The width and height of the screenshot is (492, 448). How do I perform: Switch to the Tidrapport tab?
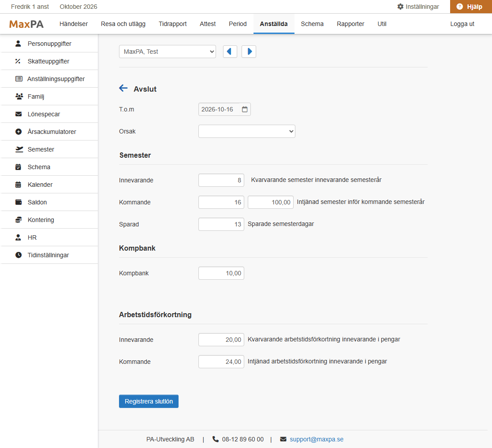[x=172, y=24]
